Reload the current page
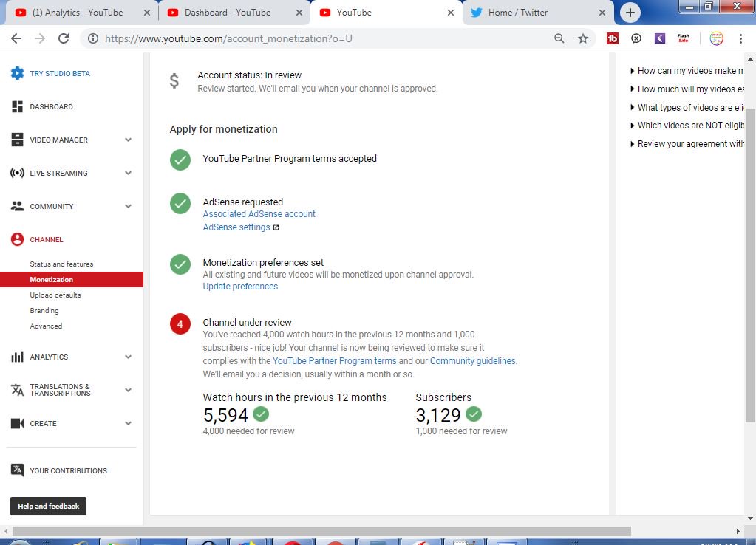 (63, 38)
